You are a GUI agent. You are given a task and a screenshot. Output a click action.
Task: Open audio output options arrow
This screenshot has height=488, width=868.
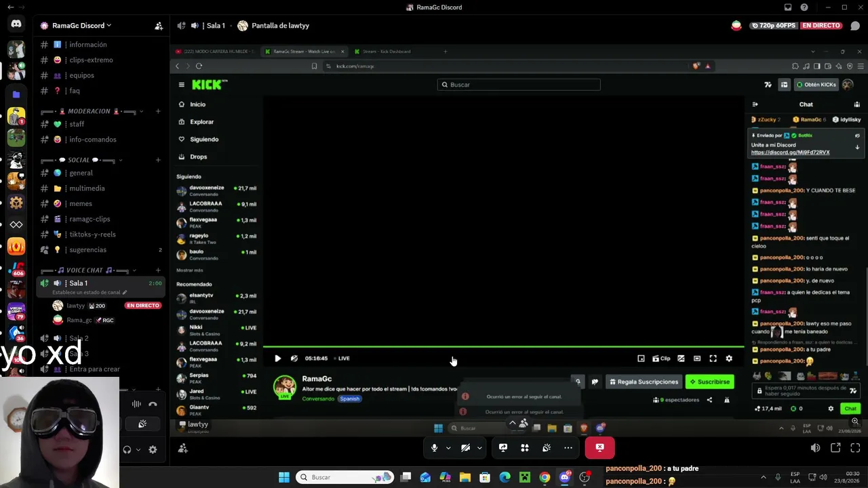tap(138, 449)
